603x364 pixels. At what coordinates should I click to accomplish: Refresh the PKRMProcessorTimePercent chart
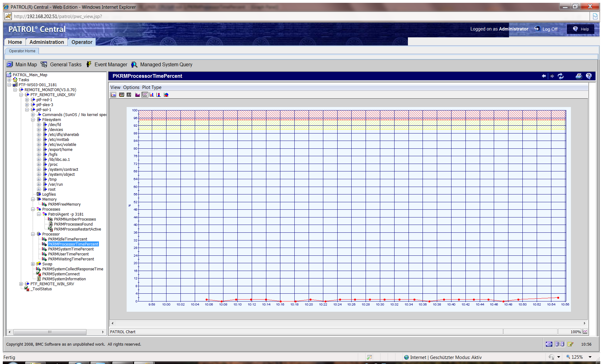click(x=561, y=76)
